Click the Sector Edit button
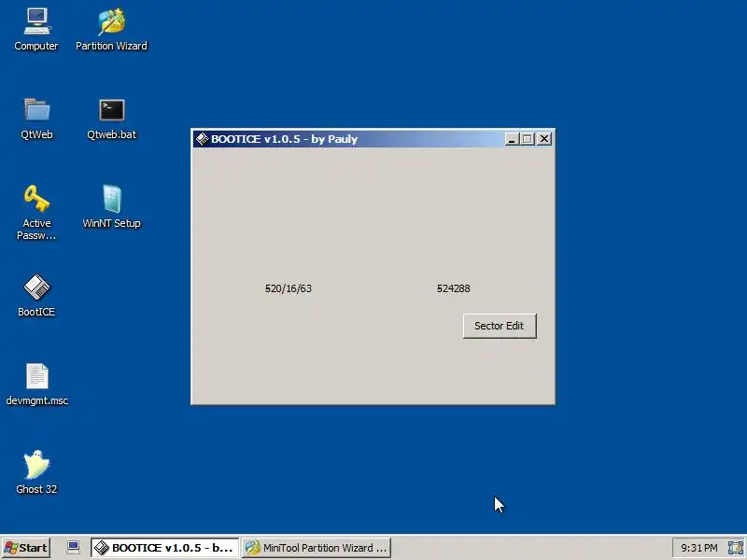Screen dimensions: 747x560 pos(500,326)
